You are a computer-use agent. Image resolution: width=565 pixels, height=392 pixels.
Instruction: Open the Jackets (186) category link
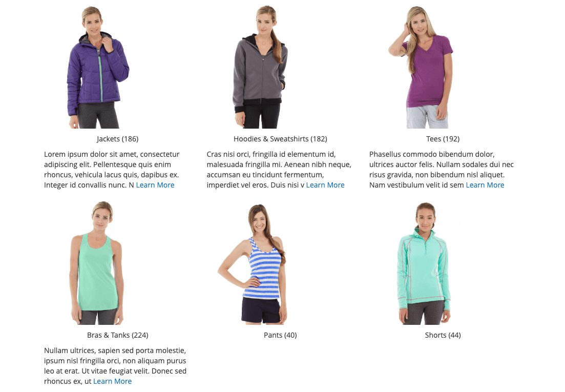(x=117, y=139)
